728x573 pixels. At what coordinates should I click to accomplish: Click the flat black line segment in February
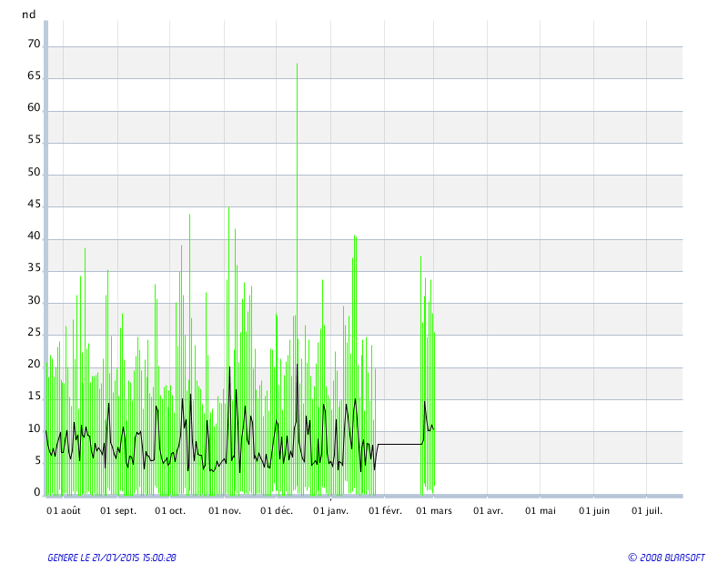pos(399,445)
